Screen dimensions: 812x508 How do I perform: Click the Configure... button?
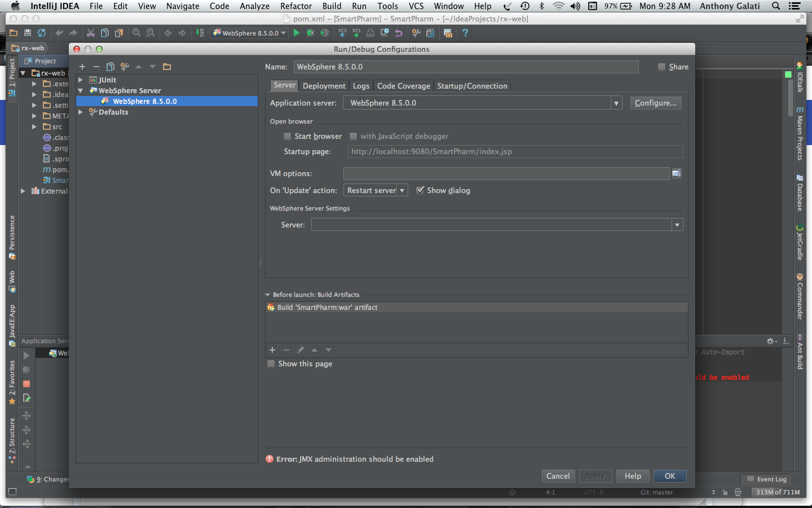(655, 103)
